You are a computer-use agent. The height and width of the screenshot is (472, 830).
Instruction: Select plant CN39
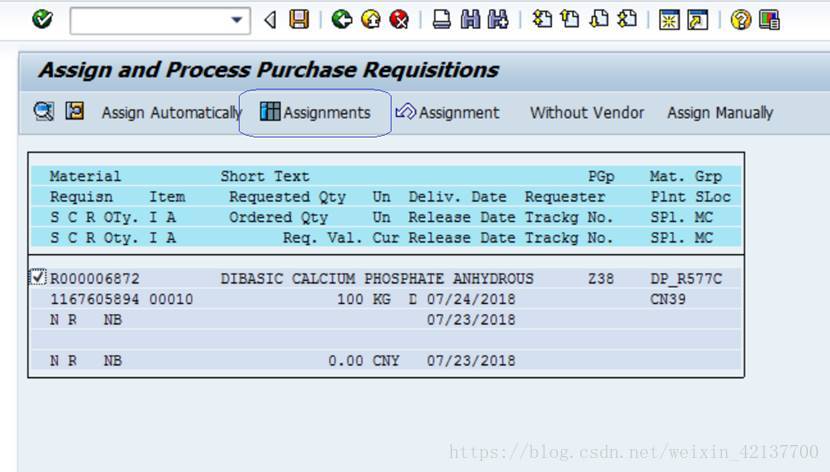(668, 299)
